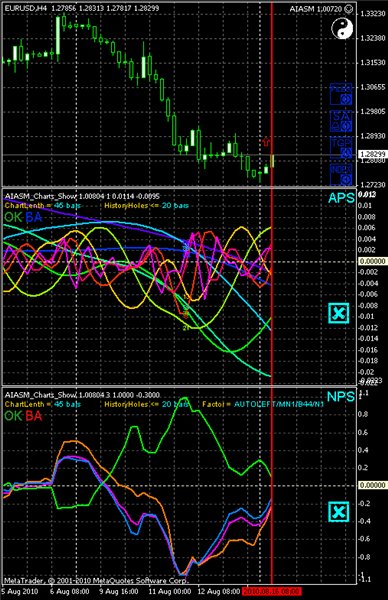388x600 pixels.
Task: Click the green OK label in APS window
Action: [x=13, y=217]
